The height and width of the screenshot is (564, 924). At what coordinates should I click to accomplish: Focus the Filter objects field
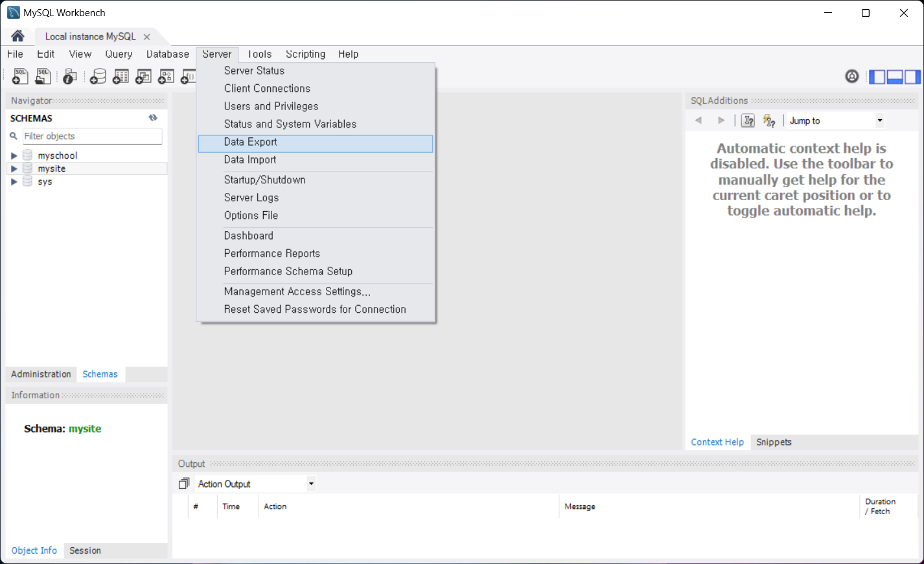tap(92, 136)
